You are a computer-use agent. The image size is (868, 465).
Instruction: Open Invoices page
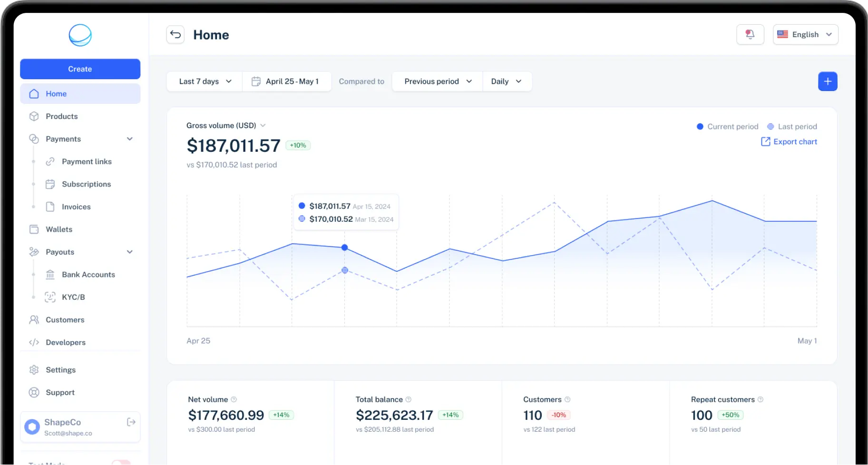(76, 207)
